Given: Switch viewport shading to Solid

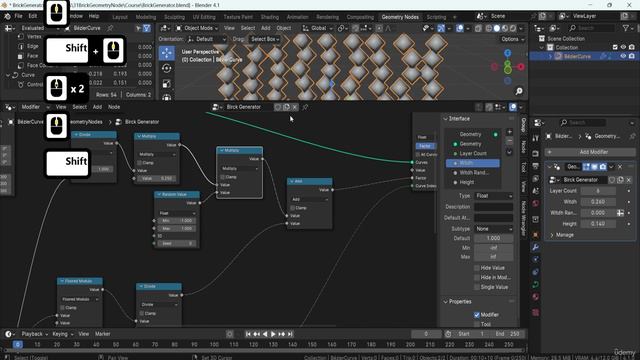Looking at the screenshot, I should 497,28.
